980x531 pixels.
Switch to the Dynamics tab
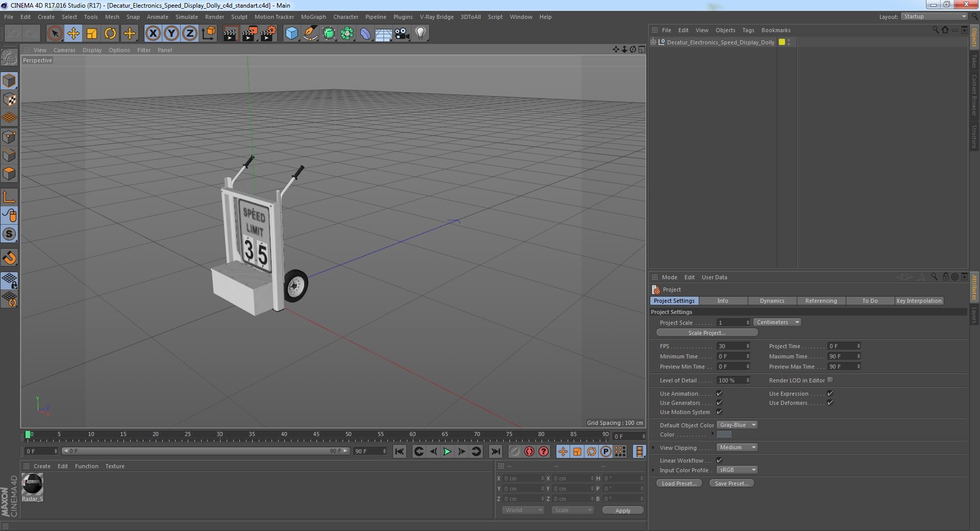tap(772, 301)
